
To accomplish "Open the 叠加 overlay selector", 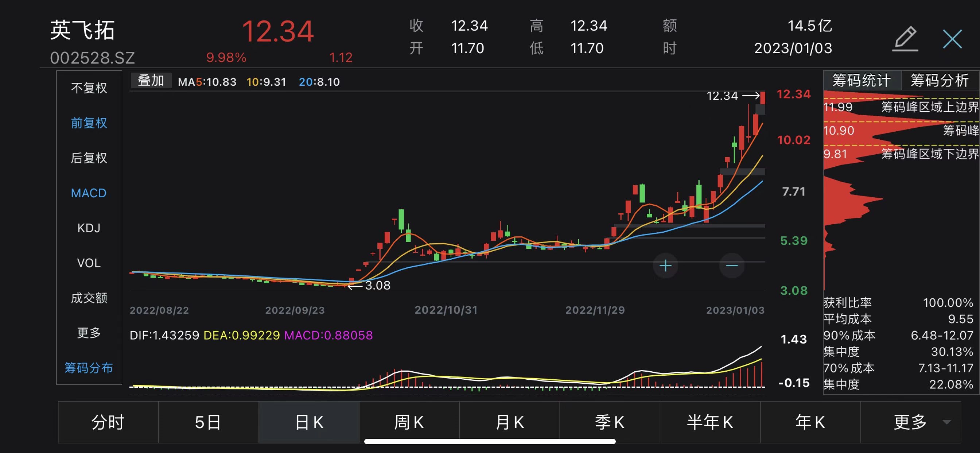I will [151, 81].
